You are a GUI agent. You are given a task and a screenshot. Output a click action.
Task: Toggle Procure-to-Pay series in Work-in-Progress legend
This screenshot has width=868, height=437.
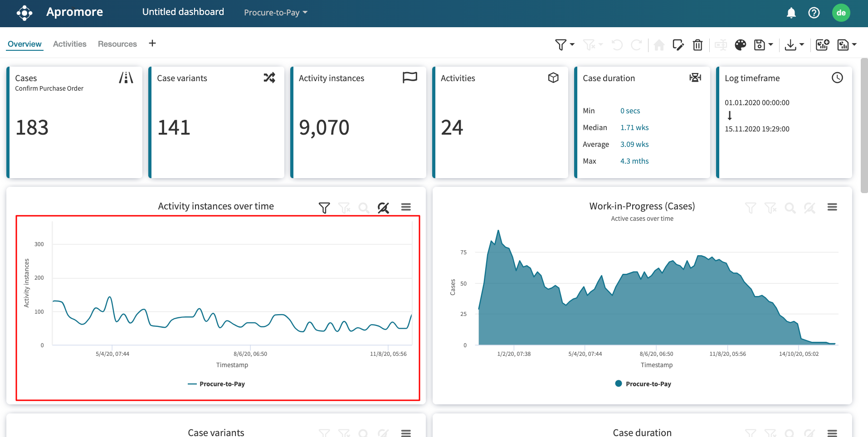(x=643, y=384)
